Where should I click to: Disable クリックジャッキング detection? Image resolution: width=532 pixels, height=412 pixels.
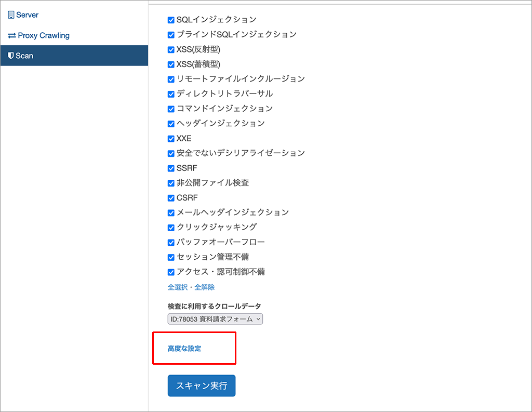pyautogui.click(x=171, y=227)
